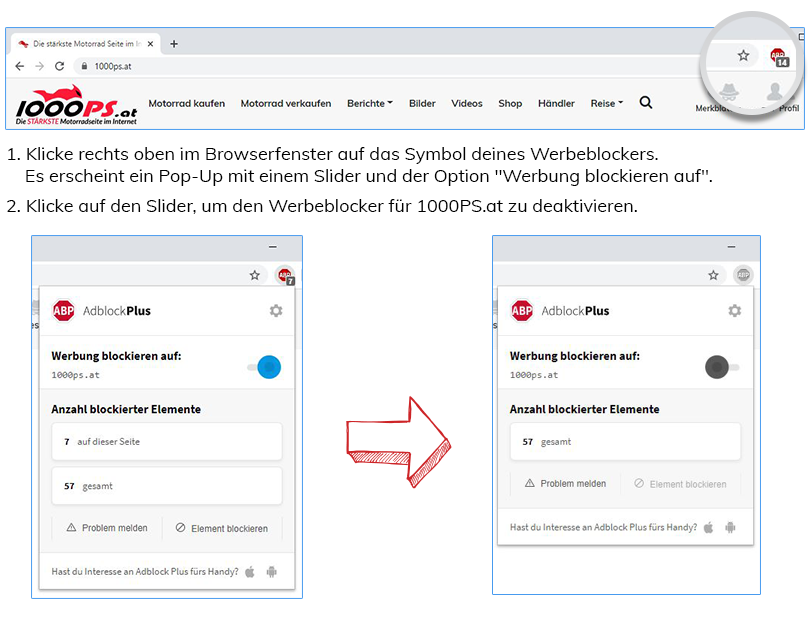
Task: Open the Profil user icon
Action: pos(774,91)
